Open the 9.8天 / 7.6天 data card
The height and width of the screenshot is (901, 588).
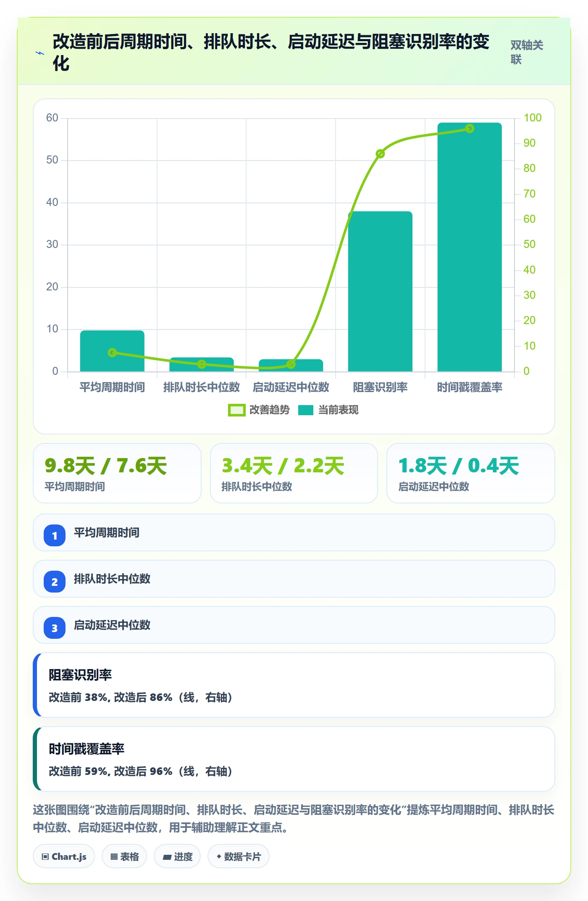tap(117, 473)
